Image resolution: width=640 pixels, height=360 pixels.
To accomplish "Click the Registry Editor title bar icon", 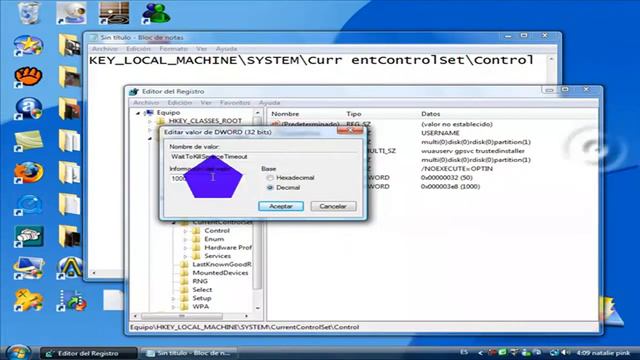I will pos(134,91).
